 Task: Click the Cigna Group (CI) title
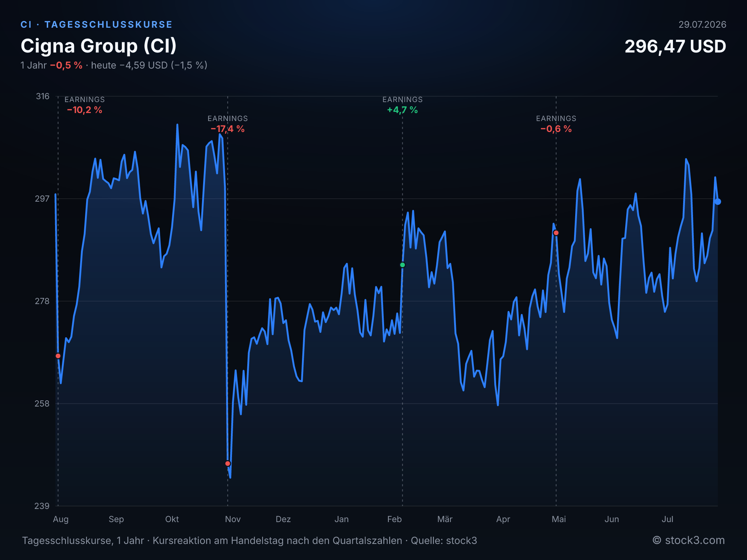(98, 46)
